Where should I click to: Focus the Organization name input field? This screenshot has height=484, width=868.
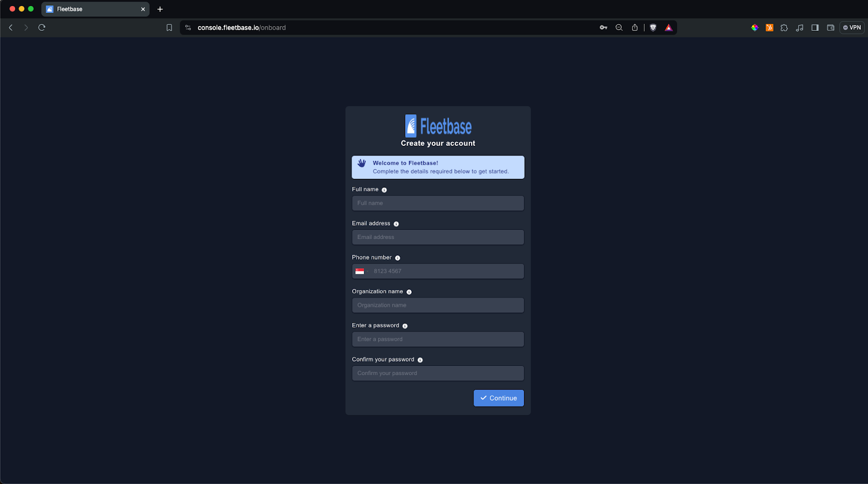438,305
